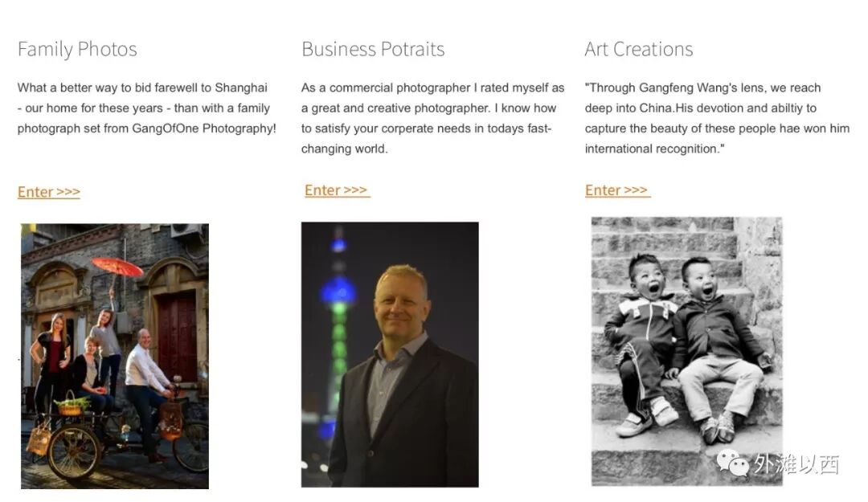This screenshot has height=502, width=868.
Task: Click the farewell to Shanghai description text
Action: (x=147, y=108)
